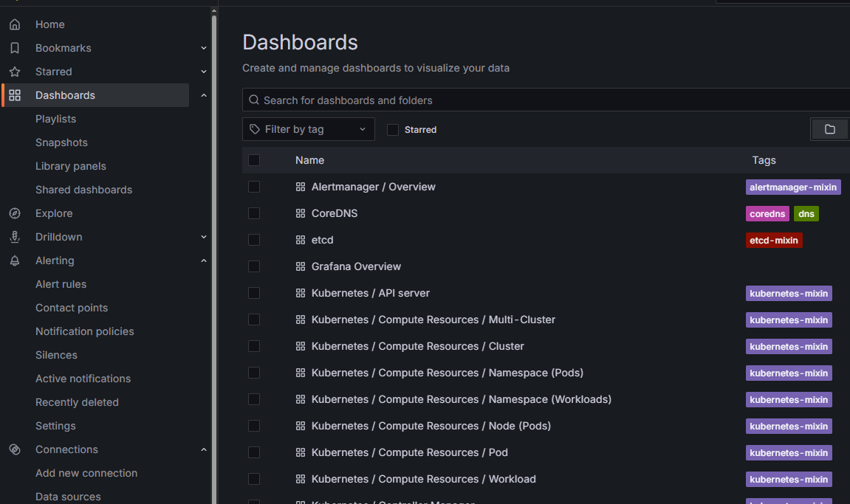Open Data sources page

click(x=68, y=497)
